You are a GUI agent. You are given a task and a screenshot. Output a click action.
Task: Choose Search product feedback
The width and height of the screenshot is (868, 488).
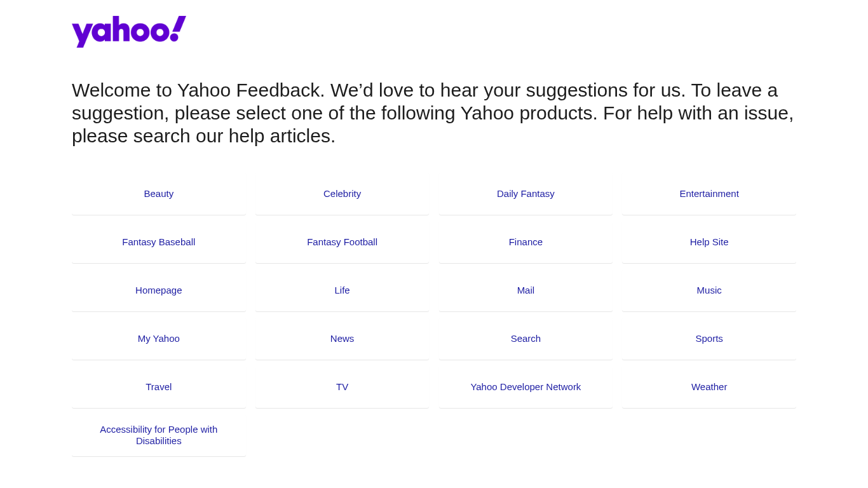coord(526,339)
